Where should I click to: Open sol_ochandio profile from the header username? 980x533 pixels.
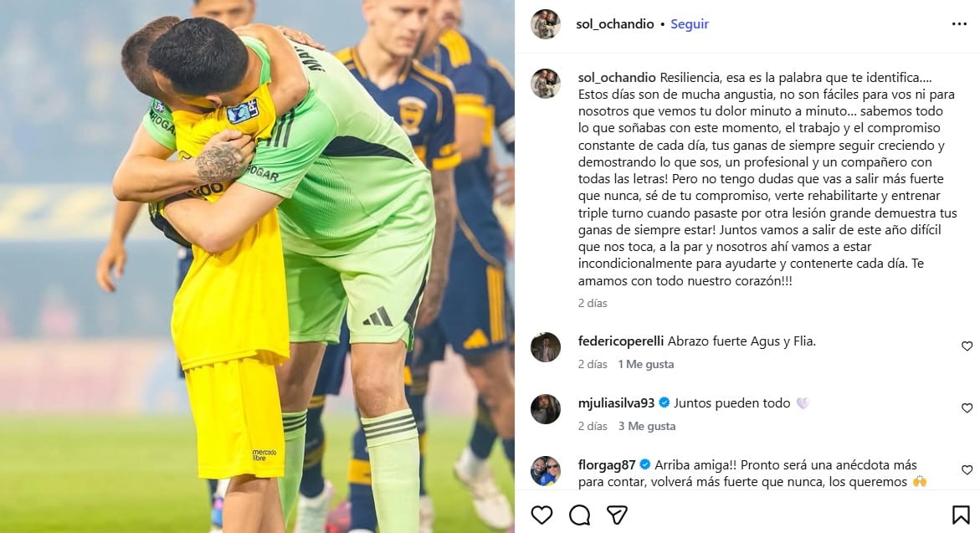(615, 23)
